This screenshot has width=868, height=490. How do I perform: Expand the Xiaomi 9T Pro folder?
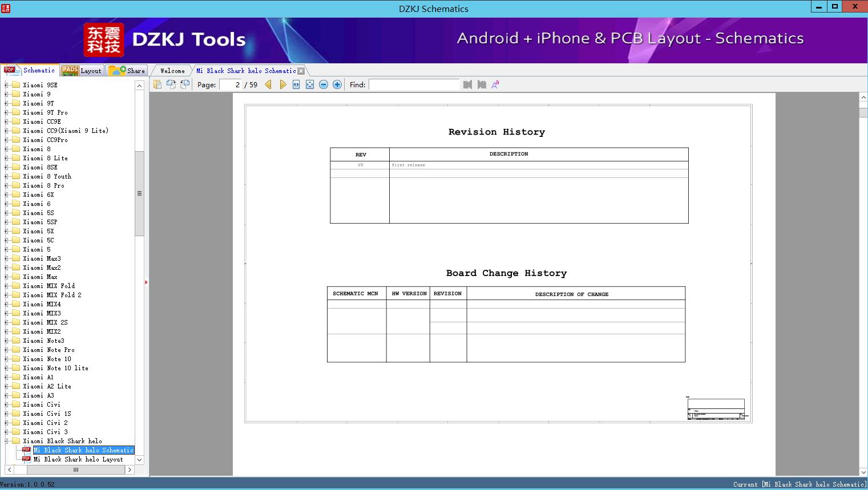(x=6, y=112)
